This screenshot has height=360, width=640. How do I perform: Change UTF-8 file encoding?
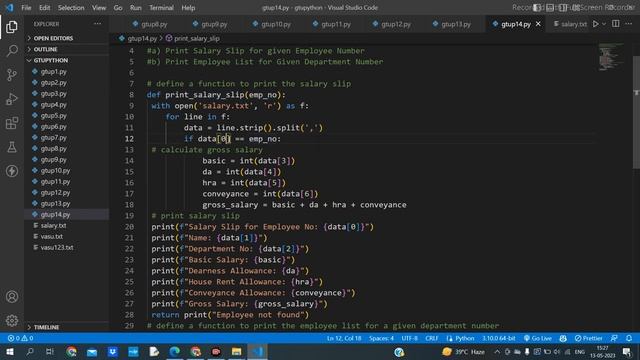point(409,338)
